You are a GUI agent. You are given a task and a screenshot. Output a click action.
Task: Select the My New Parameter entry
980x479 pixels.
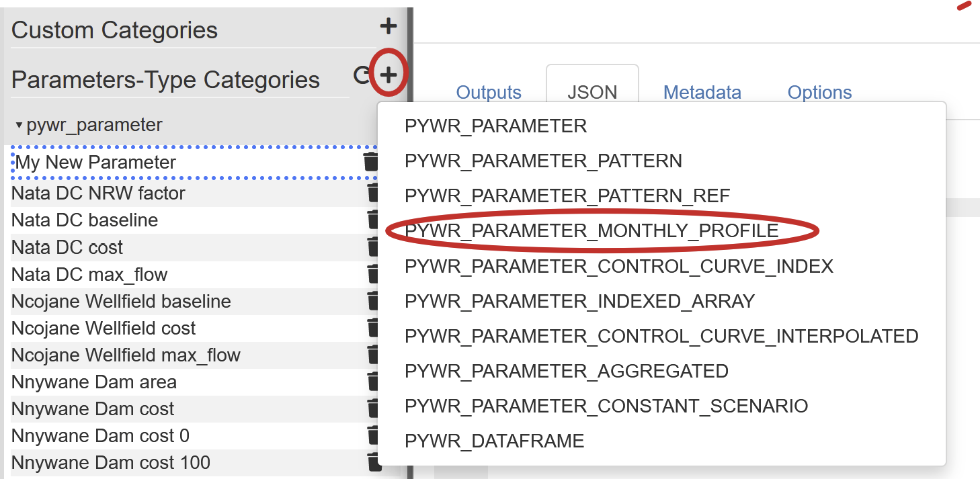point(95,163)
